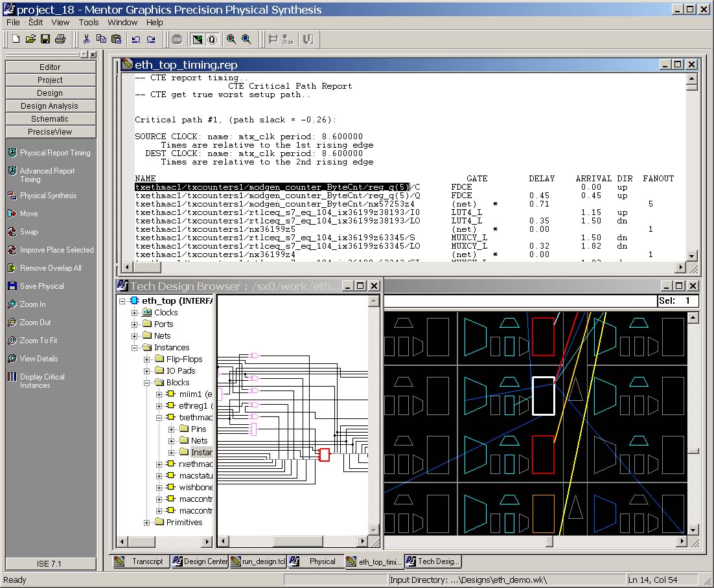The width and height of the screenshot is (714, 588).
Task: Expand the IO Pads folder
Action: pyautogui.click(x=146, y=371)
